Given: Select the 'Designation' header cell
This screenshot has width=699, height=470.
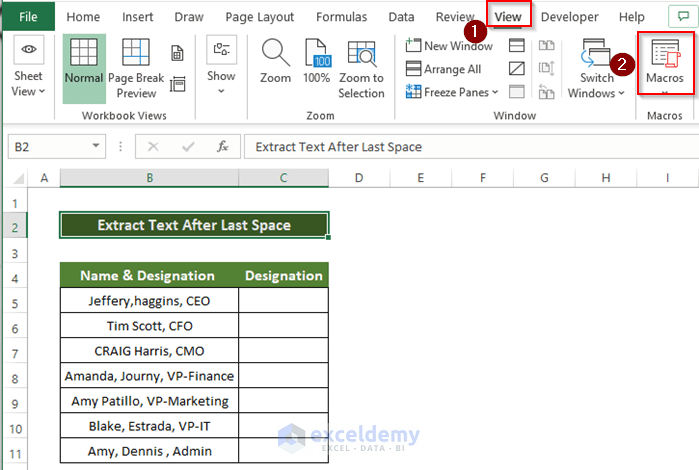Looking at the screenshot, I should click(284, 275).
